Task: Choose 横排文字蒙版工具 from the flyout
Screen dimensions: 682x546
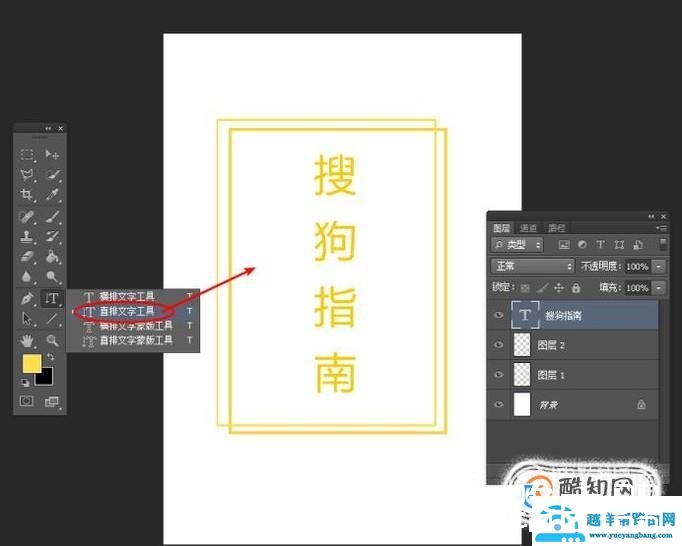Action: [136, 325]
